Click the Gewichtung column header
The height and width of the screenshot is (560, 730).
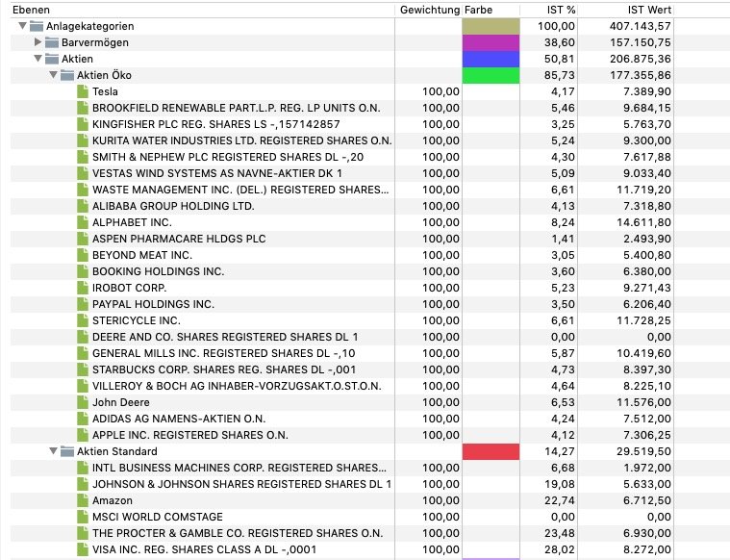click(430, 10)
